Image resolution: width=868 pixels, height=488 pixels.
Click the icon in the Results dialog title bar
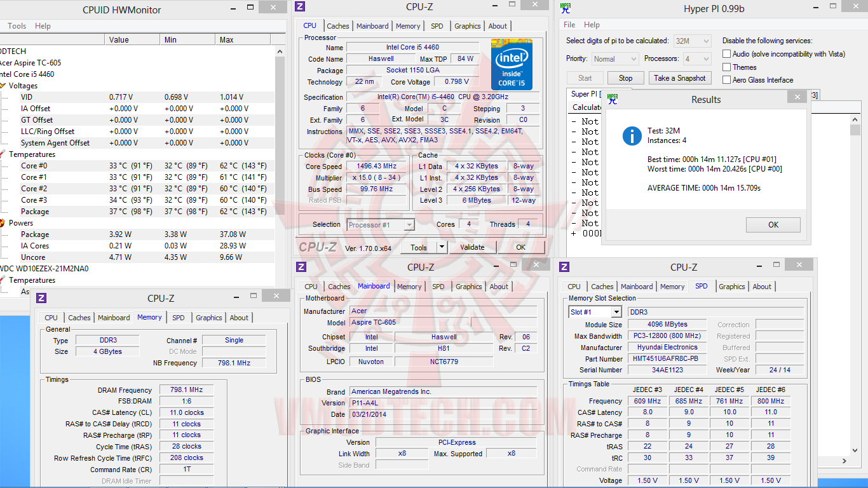click(x=613, y=99)
